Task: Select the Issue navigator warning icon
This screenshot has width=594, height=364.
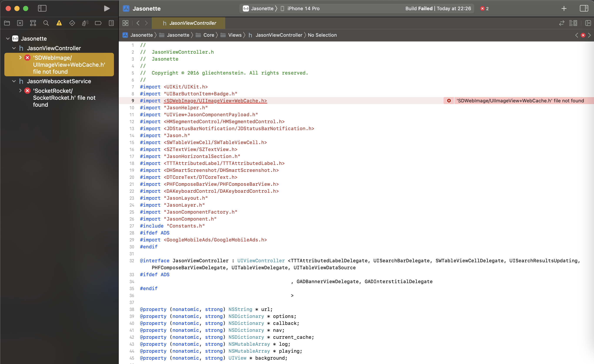Action: pyautogui.click(x=59, y=23)
